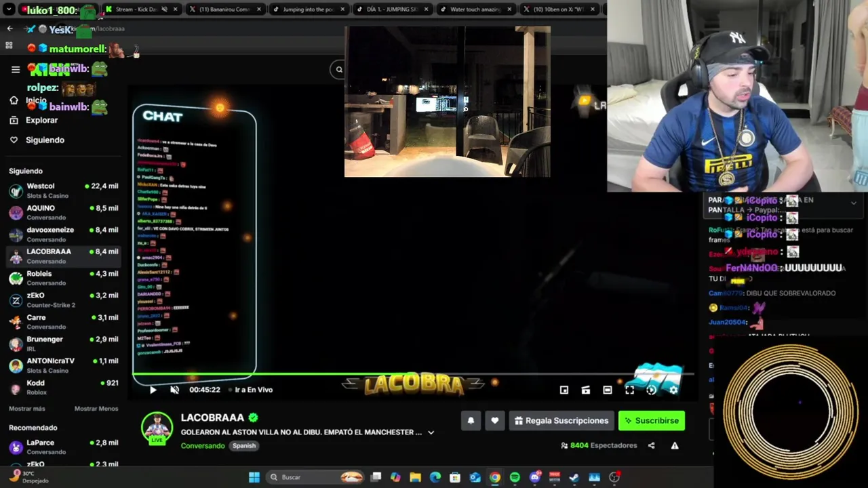Switch to Water touch amazing tab
Viewport: 868px width, 488px height.
pyautogui.click(x=475, y=9)
